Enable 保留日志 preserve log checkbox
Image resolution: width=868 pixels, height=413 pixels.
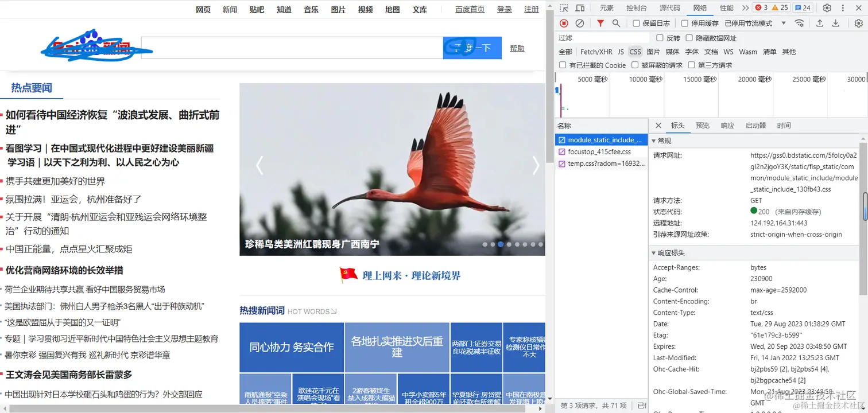(x=636, y=24)
